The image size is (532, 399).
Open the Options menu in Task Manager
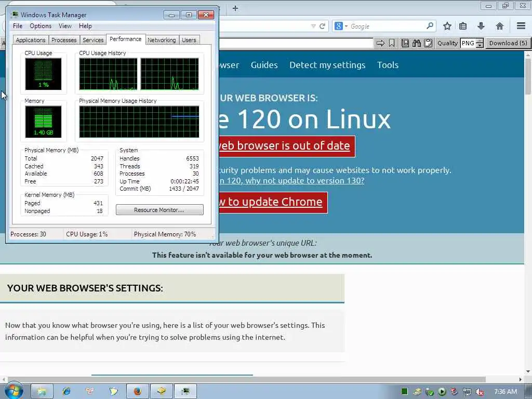pos(41,26)
